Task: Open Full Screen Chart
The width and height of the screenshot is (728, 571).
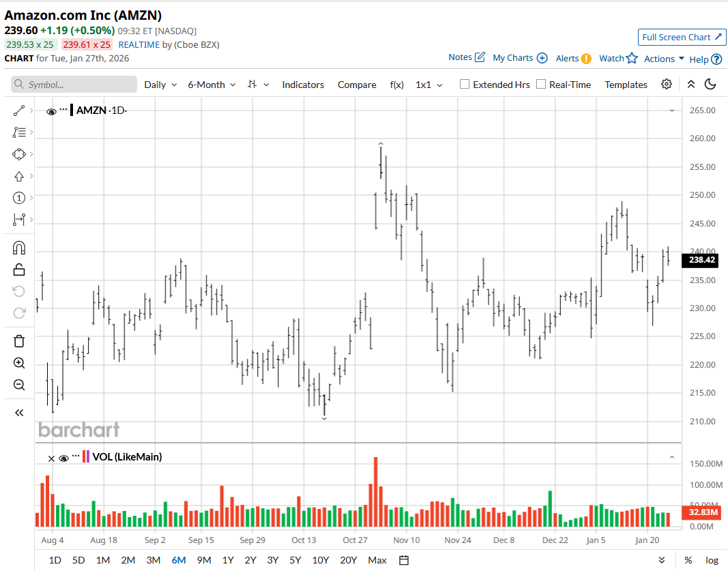Action: coord(682,37)
